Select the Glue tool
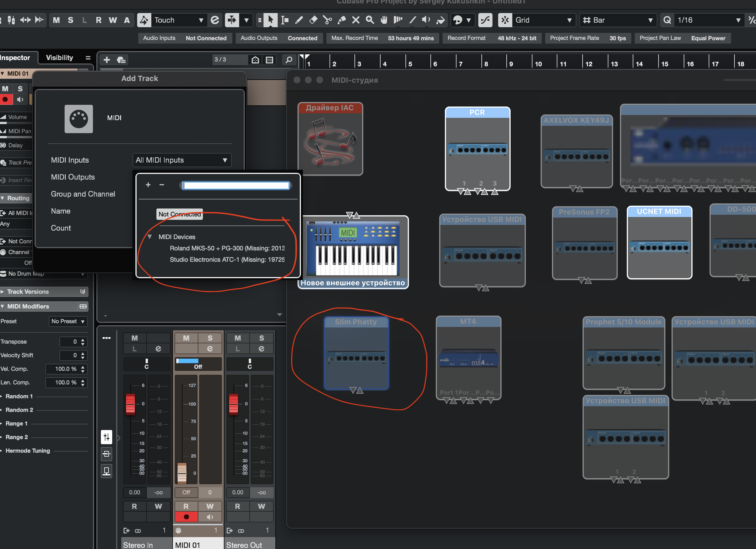This screenshot has width=756, height=549. tap(342, 20)
